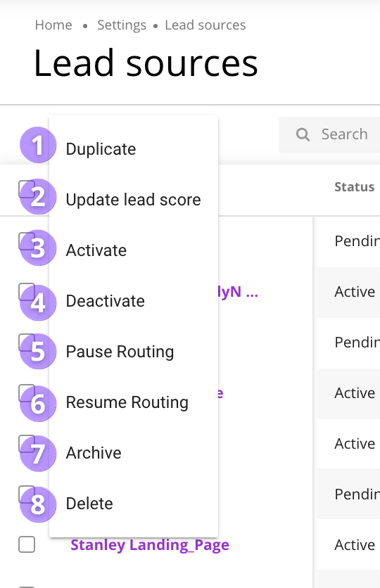Image resolution: width=380 pixels, height=588 pixels.
Task: Tick the Stanley Landing_Page row checkbox
Action: click(27, 544)
